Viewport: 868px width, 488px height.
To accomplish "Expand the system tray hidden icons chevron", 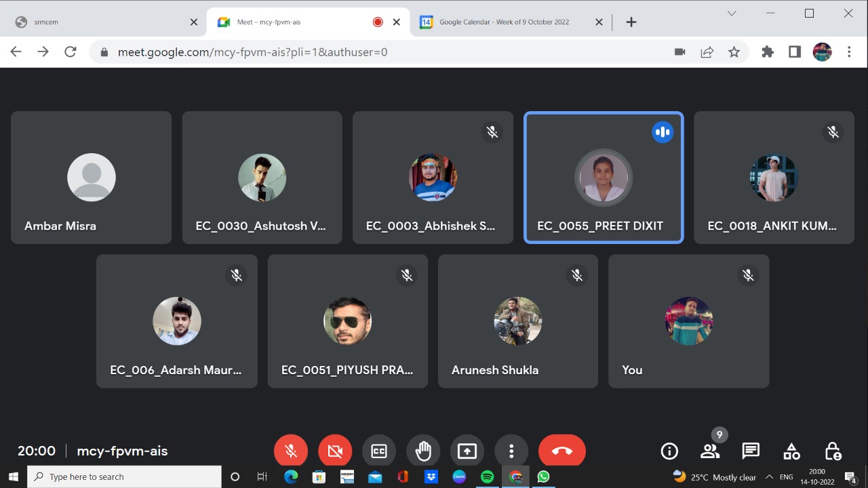I will pos(769,476).
